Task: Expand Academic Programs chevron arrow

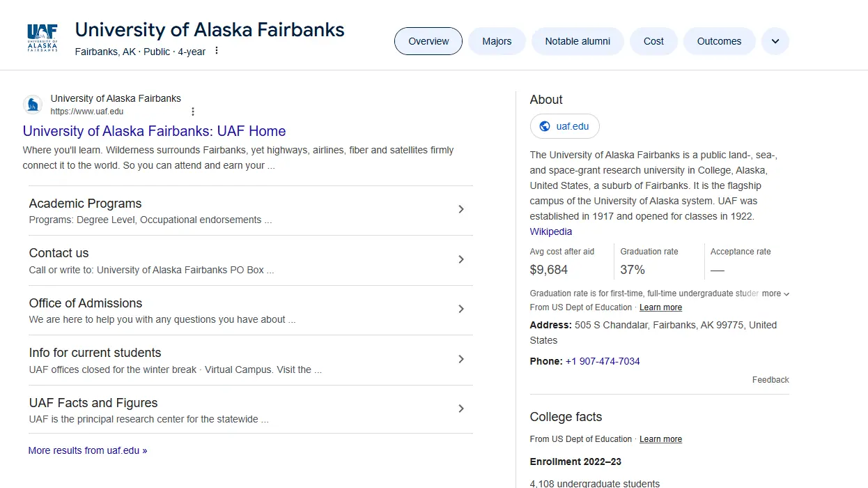Action: (460, 209)
